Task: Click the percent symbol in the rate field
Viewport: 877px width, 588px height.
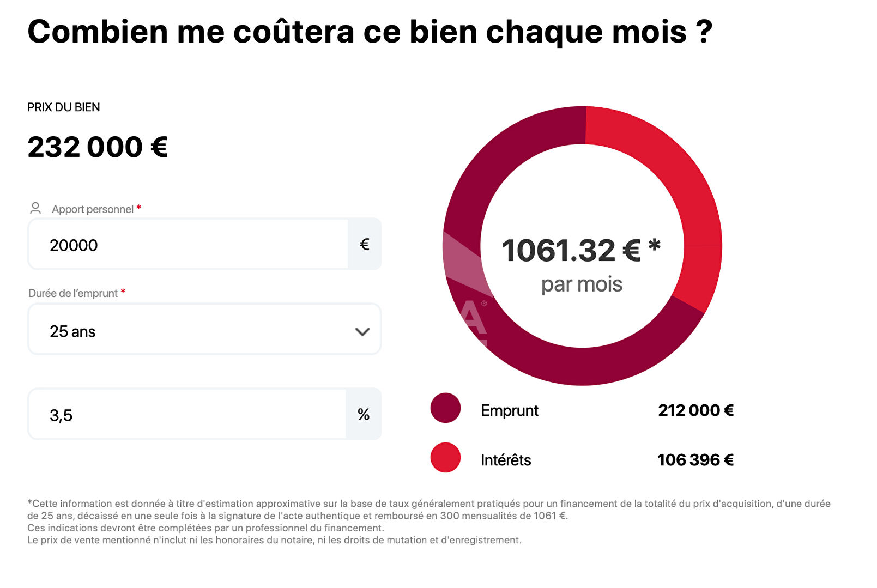Action: [x=364, y=415]
